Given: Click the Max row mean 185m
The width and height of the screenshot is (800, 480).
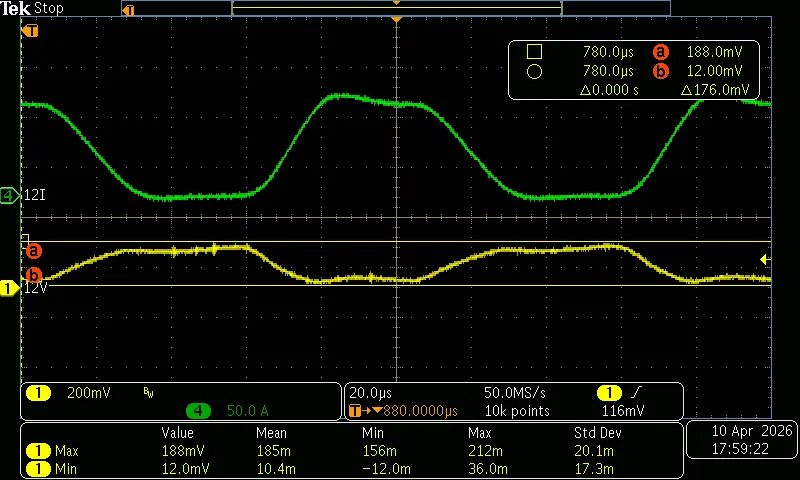Looking at the screenshot, I should 273,451.
